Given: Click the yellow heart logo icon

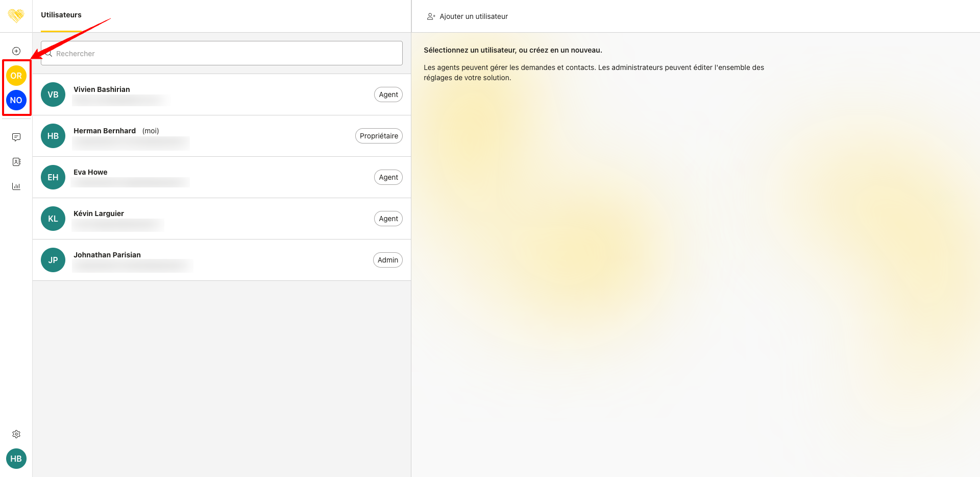Looking at the screenshot, I should 16,16.
